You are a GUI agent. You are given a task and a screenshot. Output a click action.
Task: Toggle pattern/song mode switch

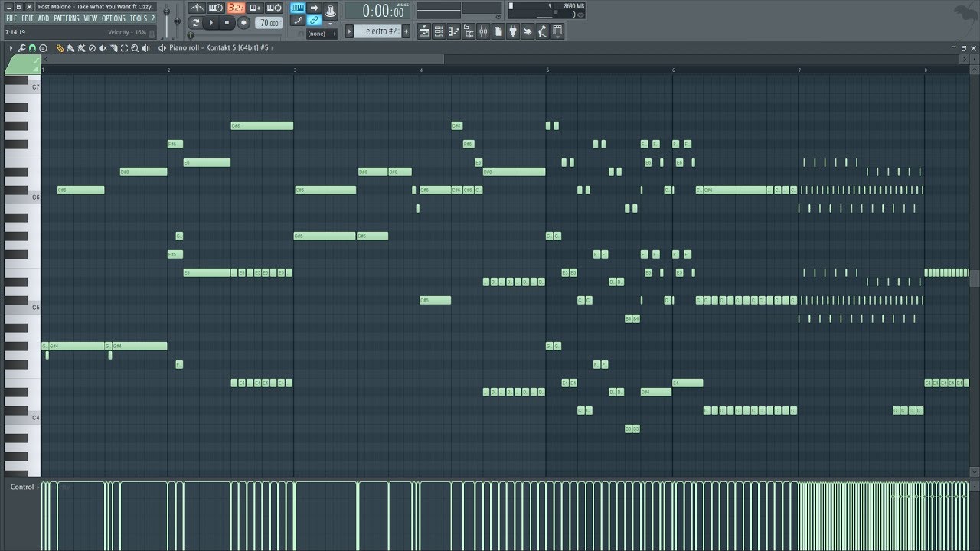click(x=195, y=23)
